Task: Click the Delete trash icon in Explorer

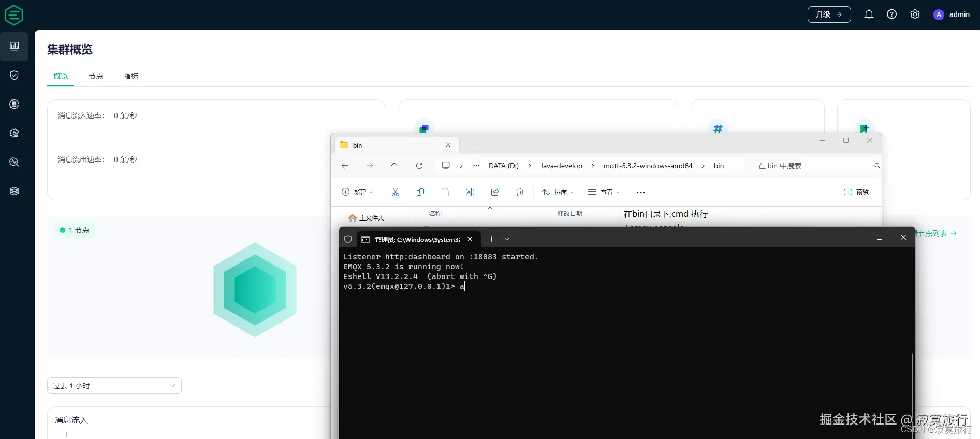Action: [x=520, y=192]
